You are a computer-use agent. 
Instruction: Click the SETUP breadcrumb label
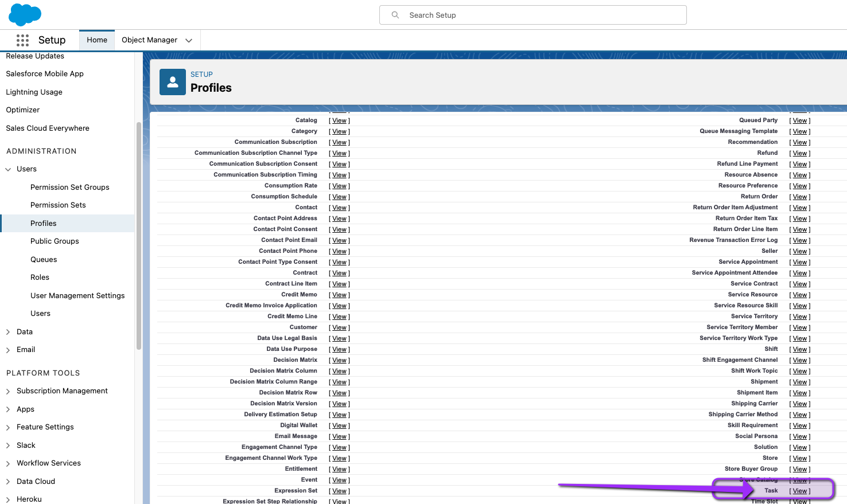pos(201,75)
